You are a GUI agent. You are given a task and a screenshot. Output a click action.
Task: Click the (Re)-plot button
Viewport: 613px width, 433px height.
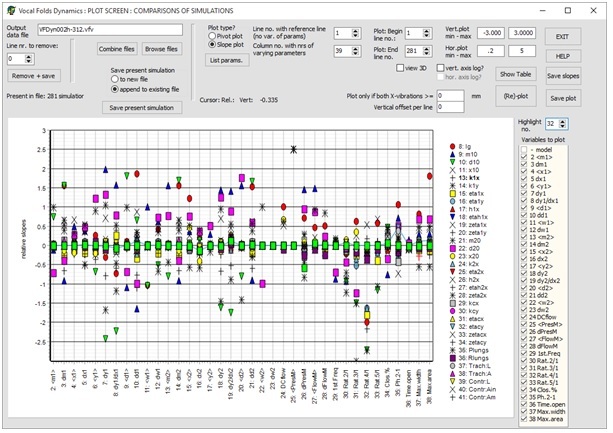[x=516, y=96]
